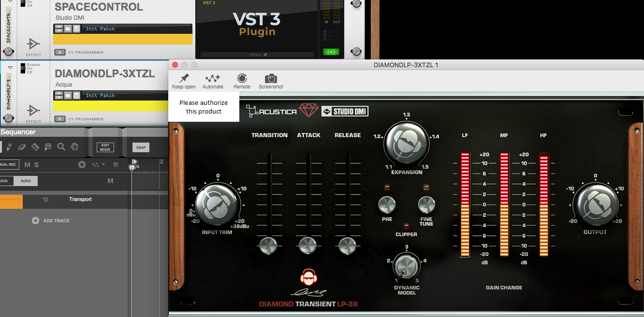This screenshot has width=644, height=317.
Task: Click the ATTACK fader handle
Action: [308, 245]
